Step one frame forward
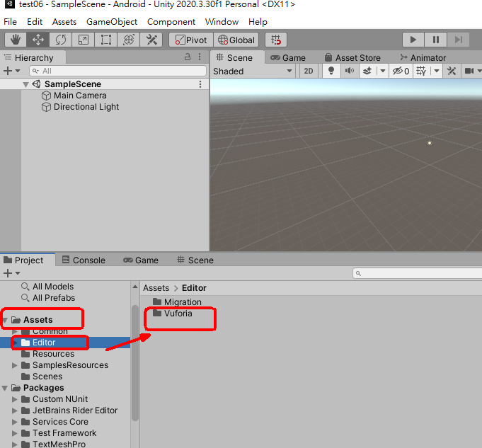The width and height of the screenshot is (482, 448). click(459, 40)
